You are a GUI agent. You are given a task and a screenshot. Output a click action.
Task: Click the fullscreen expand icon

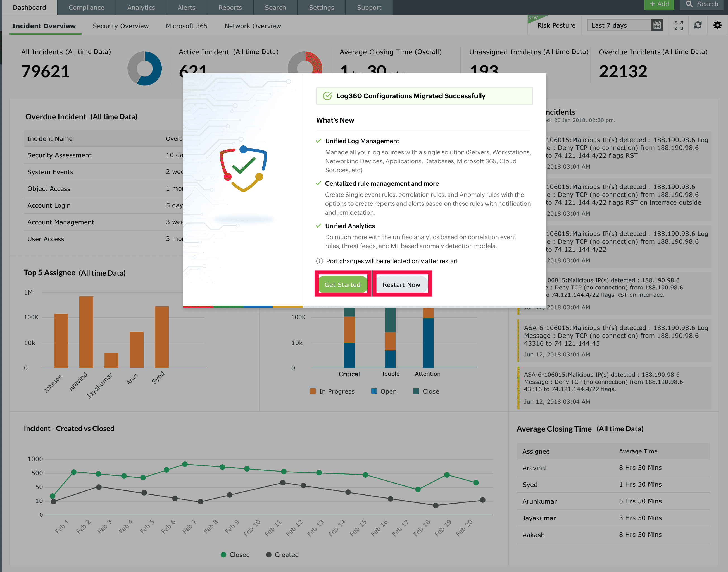pyautogui.click(x=679, y=25)
